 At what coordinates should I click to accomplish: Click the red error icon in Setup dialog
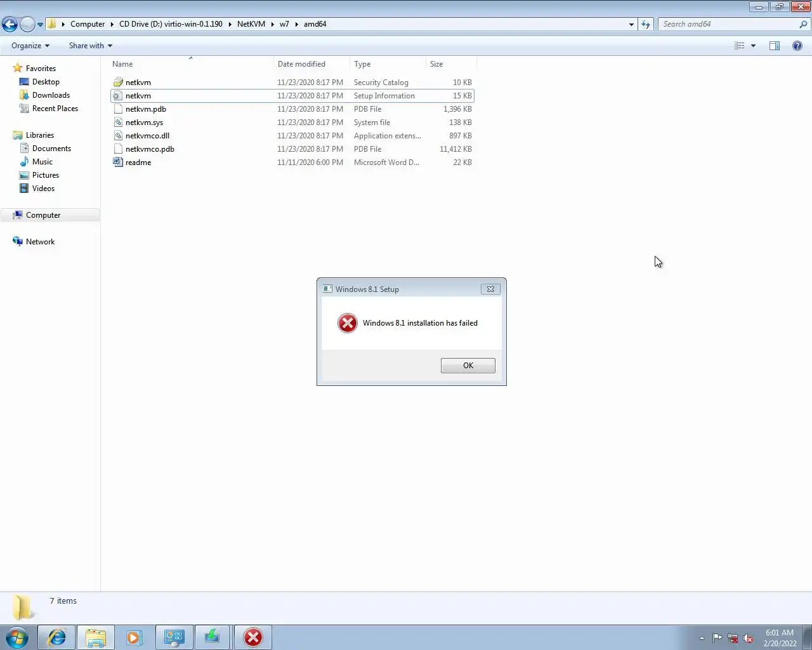[x=347, y=323]
